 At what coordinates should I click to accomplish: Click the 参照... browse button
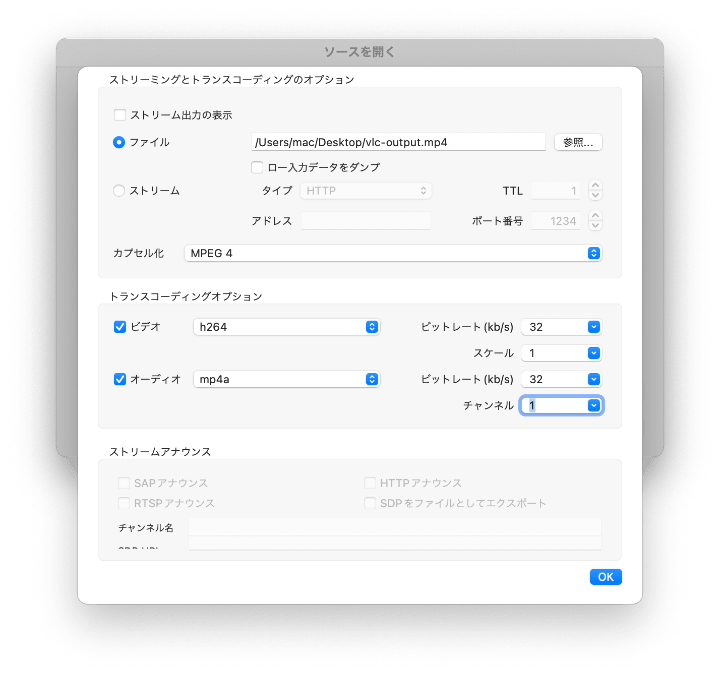click(x=578, y=142)
